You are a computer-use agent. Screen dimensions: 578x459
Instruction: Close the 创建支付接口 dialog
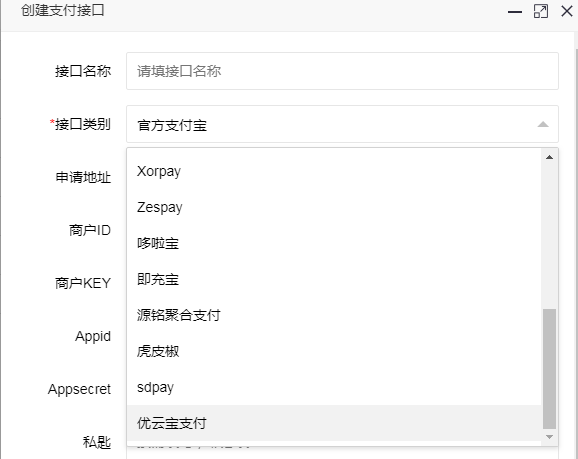point(567,11)
